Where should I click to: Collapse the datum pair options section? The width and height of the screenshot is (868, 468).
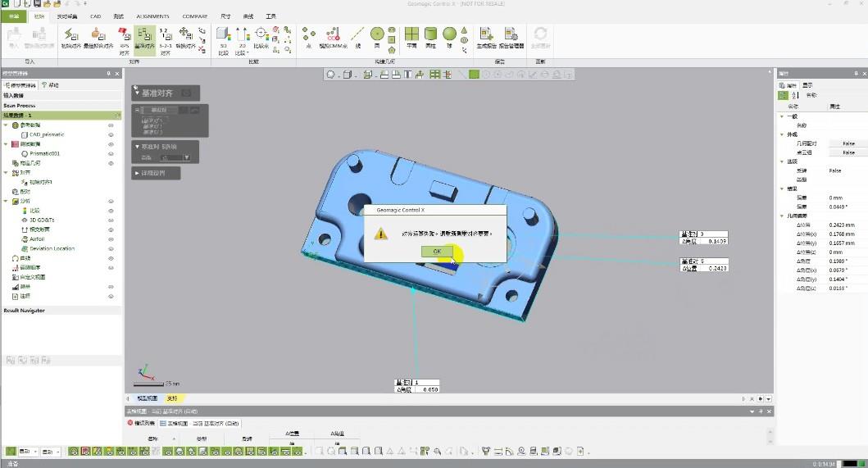point(137,147)
